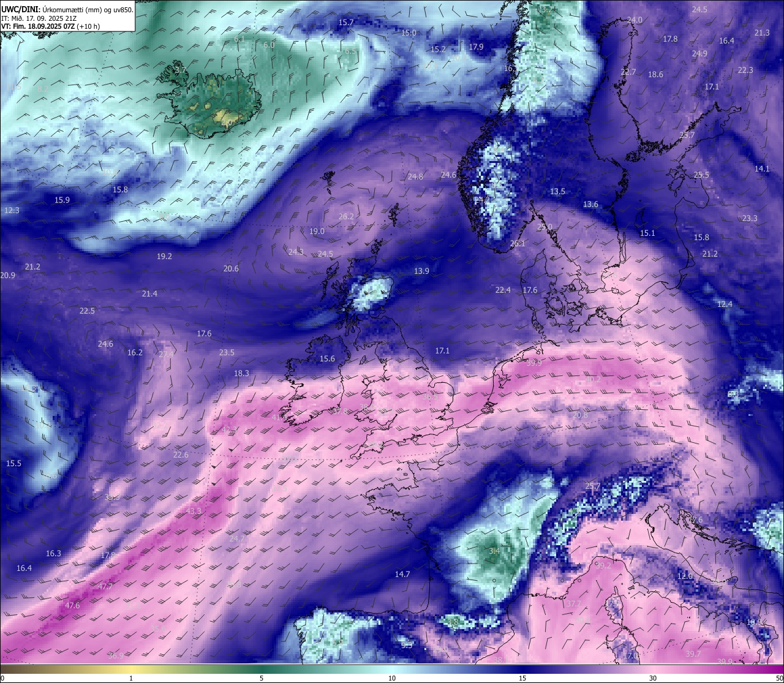Click the 40.2 value label
The width and height of the screenshot is (784, 683).
click(x=593, y=380)
